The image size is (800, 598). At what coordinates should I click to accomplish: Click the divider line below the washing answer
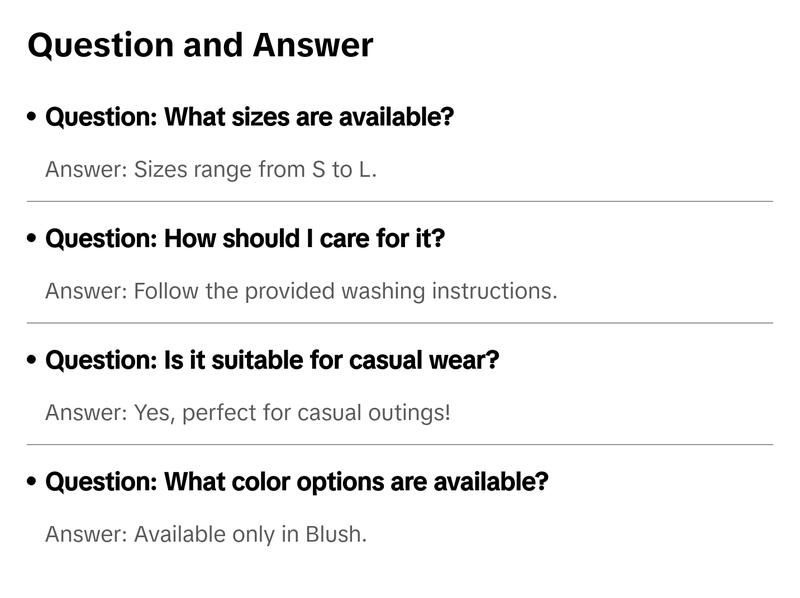(400, 323)
